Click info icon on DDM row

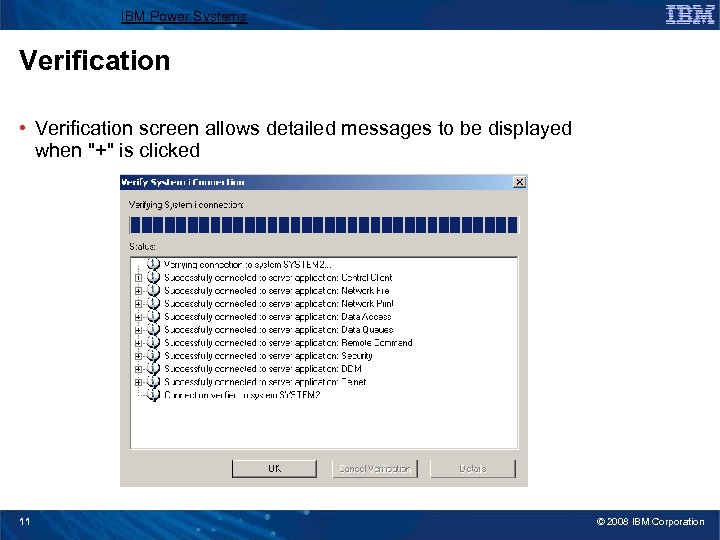point(153,368)
